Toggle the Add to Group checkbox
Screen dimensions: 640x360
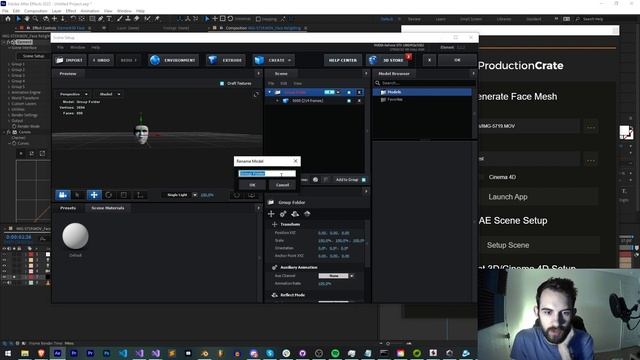364,180
